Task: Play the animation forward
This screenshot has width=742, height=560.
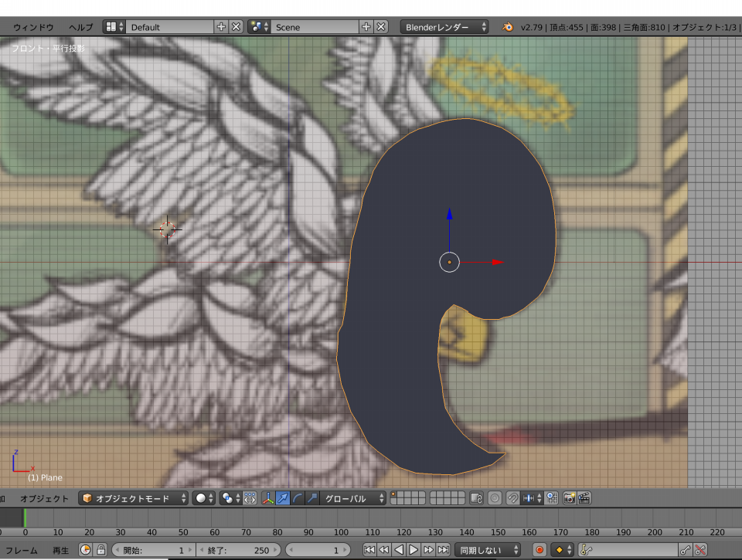Action: (414, 550)
